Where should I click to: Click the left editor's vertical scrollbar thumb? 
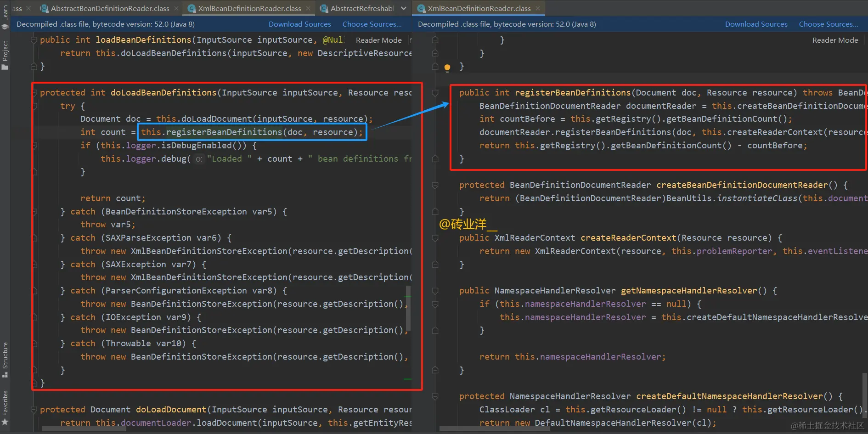click(x=408, y=308)
